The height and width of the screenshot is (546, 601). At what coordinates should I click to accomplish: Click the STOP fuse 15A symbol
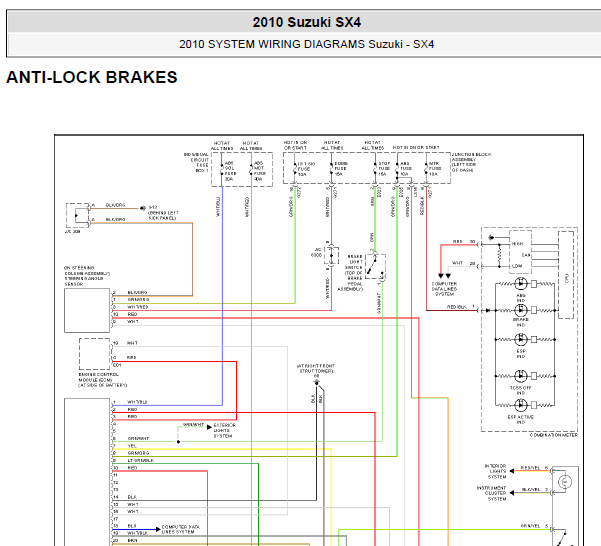[375, 169]
